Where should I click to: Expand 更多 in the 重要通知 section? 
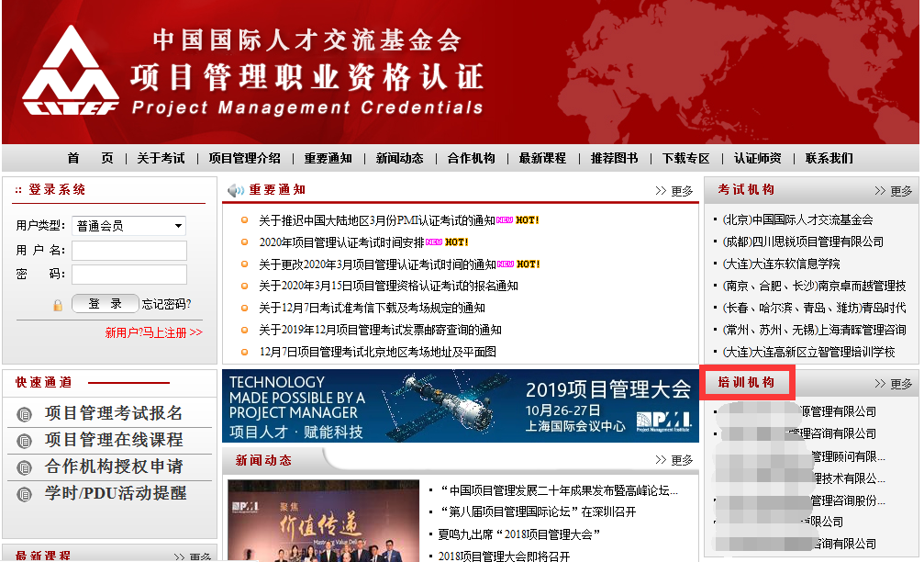coord(674,191)
